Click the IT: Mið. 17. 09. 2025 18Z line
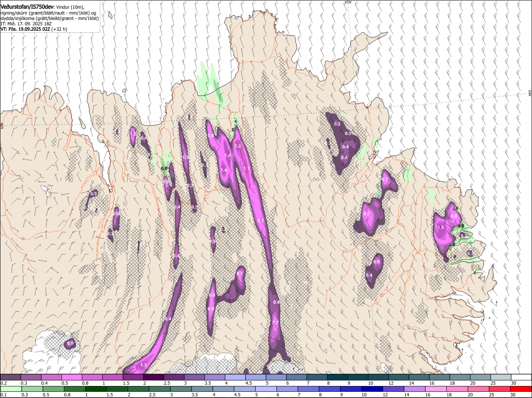This screenshot has width=532, height=398. point(26,24)
